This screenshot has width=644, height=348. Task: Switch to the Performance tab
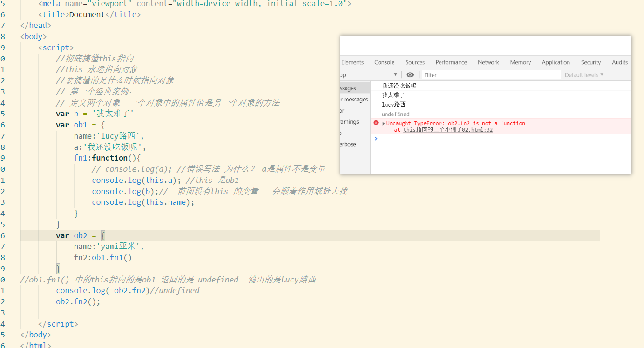[x=451, y=62]
